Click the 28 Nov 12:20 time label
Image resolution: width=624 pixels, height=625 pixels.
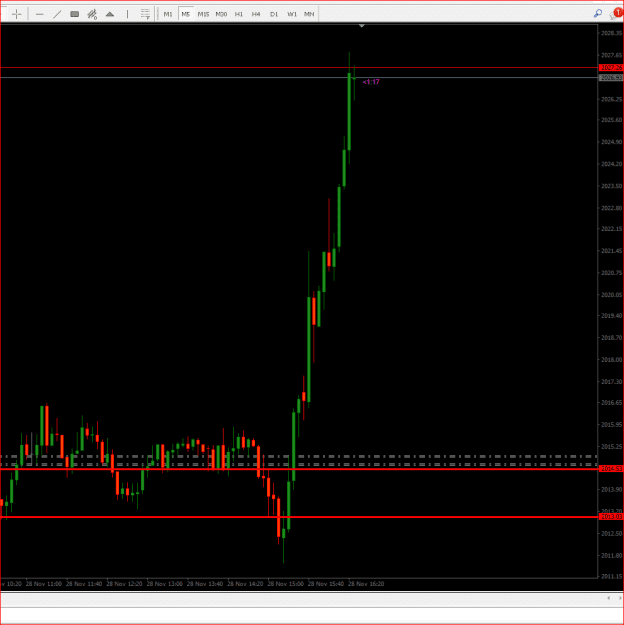[x=124, y=584]
